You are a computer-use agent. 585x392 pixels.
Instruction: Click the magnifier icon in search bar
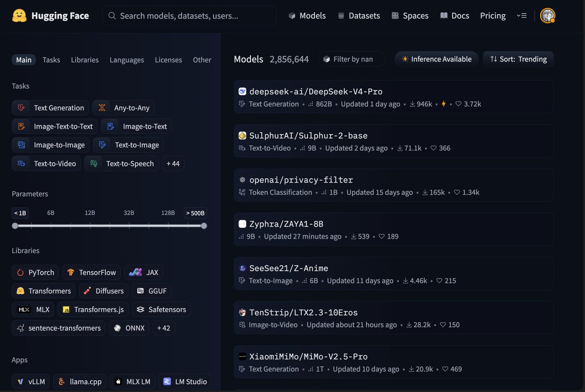point(112,16)
